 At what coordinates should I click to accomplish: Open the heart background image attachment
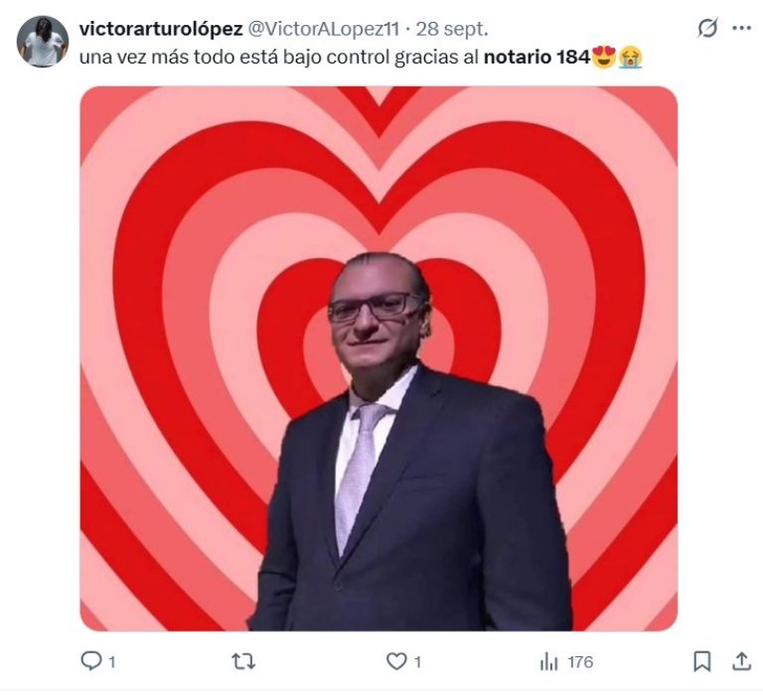[x=379, y=358]
